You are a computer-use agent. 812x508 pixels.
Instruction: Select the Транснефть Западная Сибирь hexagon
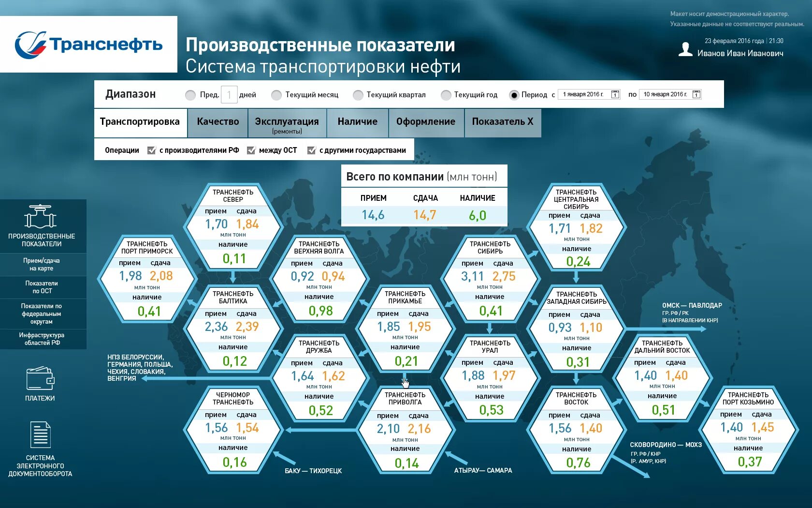(576, 329)
